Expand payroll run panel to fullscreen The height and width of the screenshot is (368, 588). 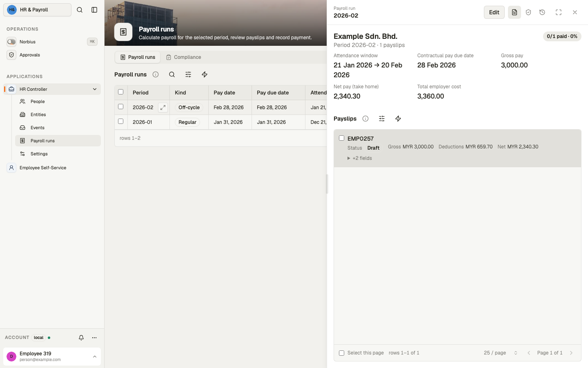tap(559, 12)
